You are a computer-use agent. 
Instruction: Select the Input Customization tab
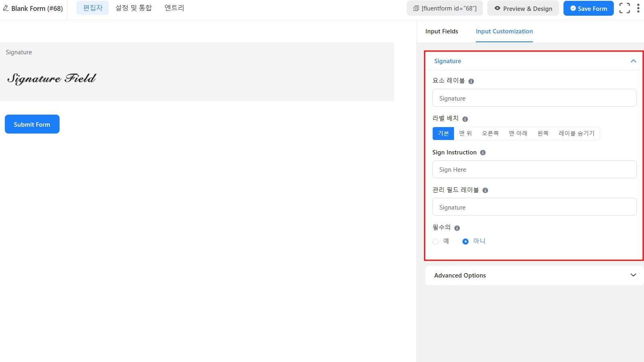pos(504,31)
